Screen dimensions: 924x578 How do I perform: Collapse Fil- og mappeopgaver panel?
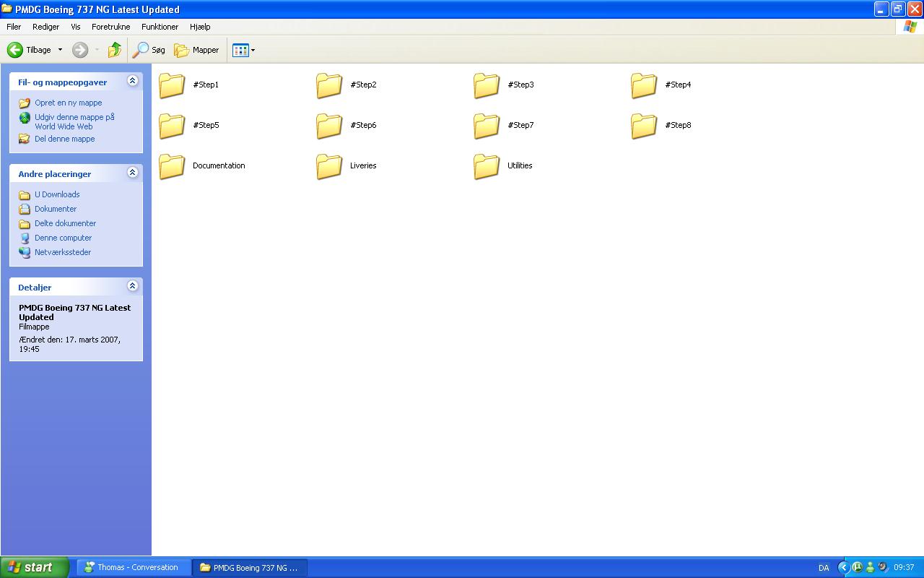pos(132,81)
